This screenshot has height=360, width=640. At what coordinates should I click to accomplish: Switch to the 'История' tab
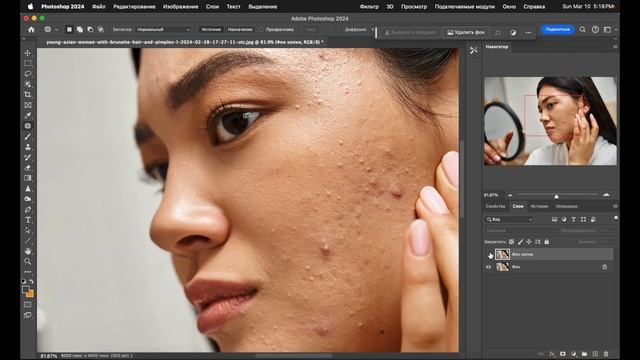coord(539,206)
